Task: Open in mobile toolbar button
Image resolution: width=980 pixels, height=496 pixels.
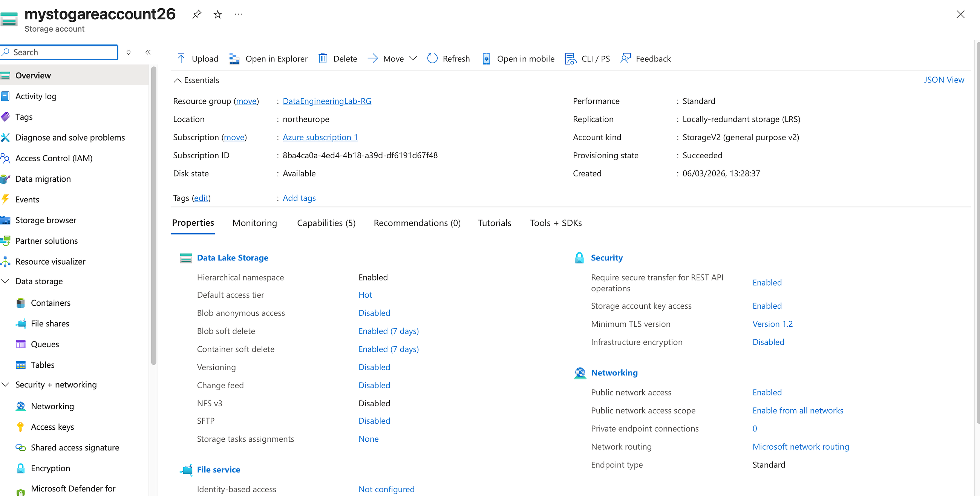Action: point(518,58)
